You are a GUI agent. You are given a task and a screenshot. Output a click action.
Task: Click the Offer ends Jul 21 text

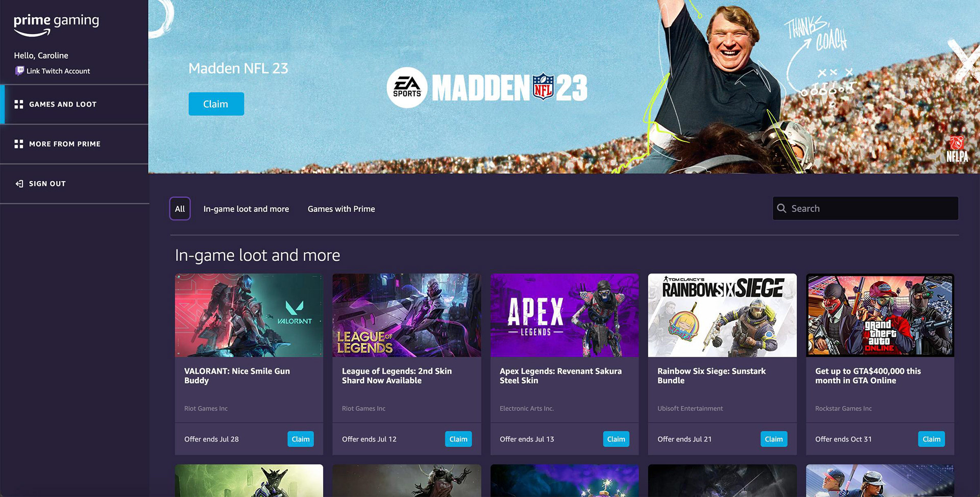tap(684, 439)
